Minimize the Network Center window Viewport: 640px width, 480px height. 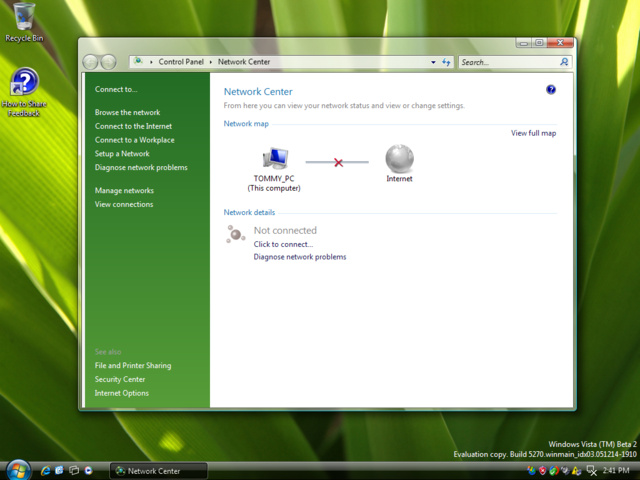click(524, 43)
